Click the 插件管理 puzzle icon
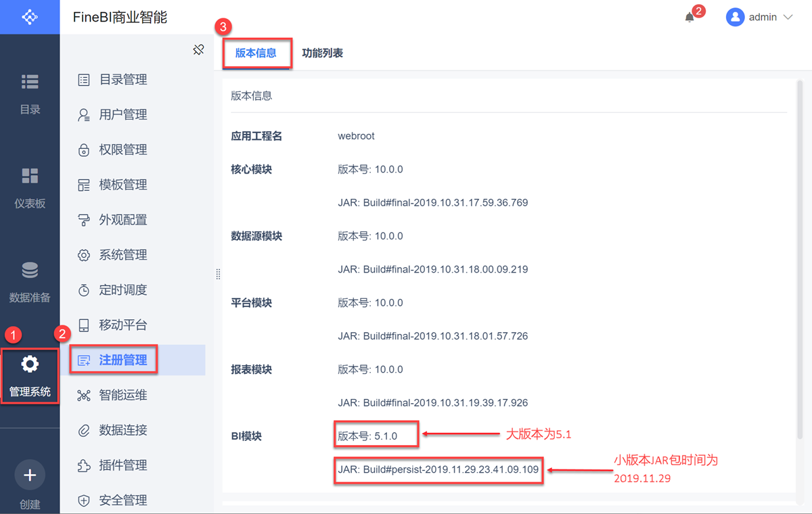Image resolution: width=812 pixels, height=514 pixels. click(84, 465)
